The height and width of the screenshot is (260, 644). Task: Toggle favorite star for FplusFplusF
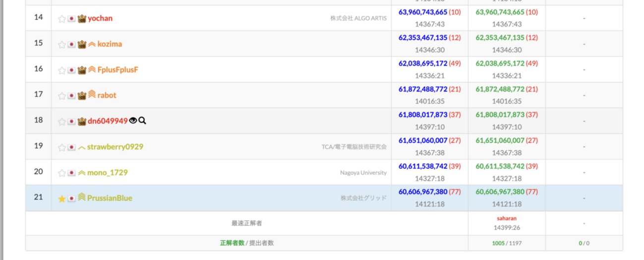pos(61,70)
